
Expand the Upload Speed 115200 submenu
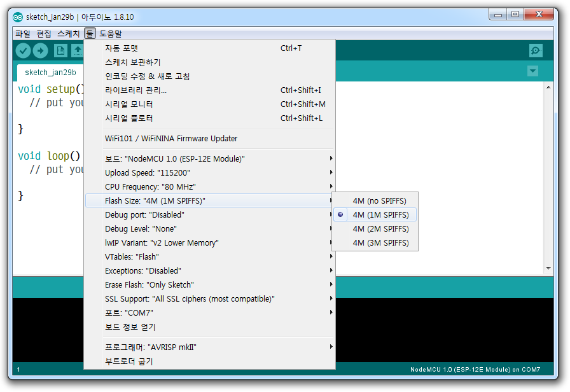pos(210,172)
